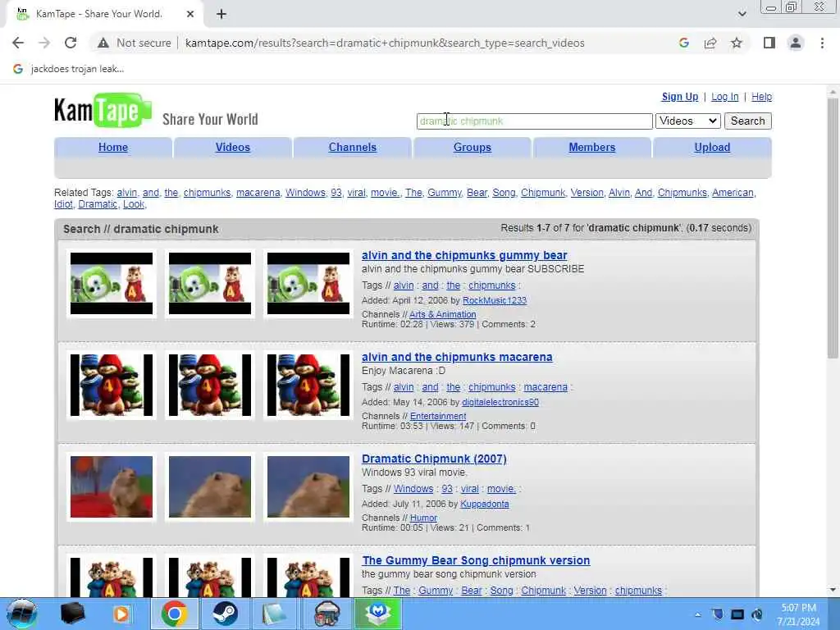Click related tag American
The image size is (840, 630).
[733, 192]
